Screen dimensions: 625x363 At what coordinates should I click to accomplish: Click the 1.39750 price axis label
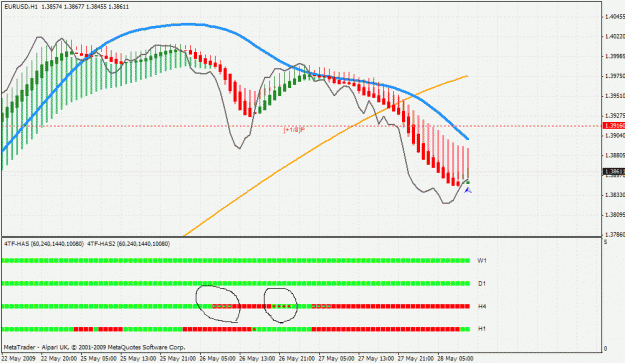pos(615,76)
